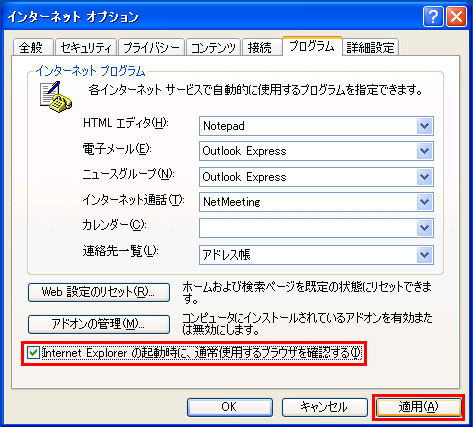Click the NetMeeting combo box field
473x427 pixels.
(x=316, y=202)
